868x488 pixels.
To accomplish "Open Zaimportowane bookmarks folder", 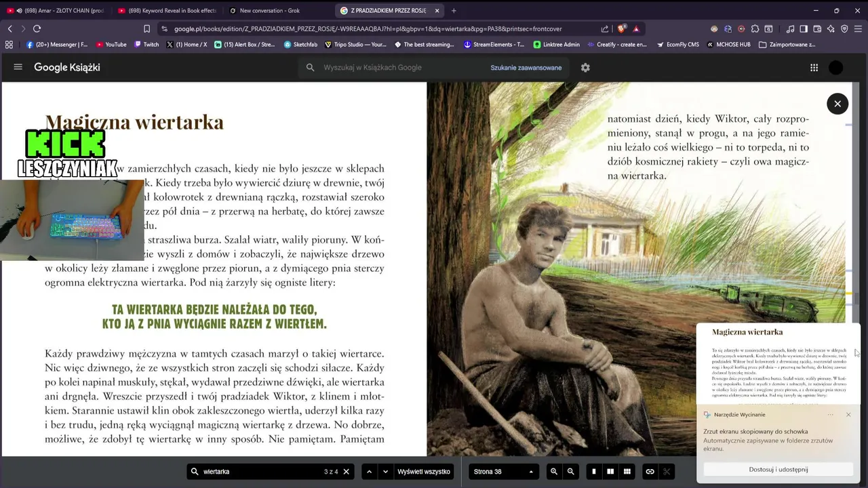I will (787, 45).
